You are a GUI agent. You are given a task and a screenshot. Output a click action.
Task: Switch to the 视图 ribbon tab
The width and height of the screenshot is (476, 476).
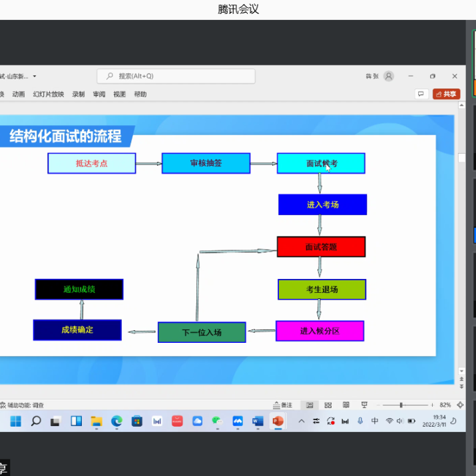[x=120, y=94]
